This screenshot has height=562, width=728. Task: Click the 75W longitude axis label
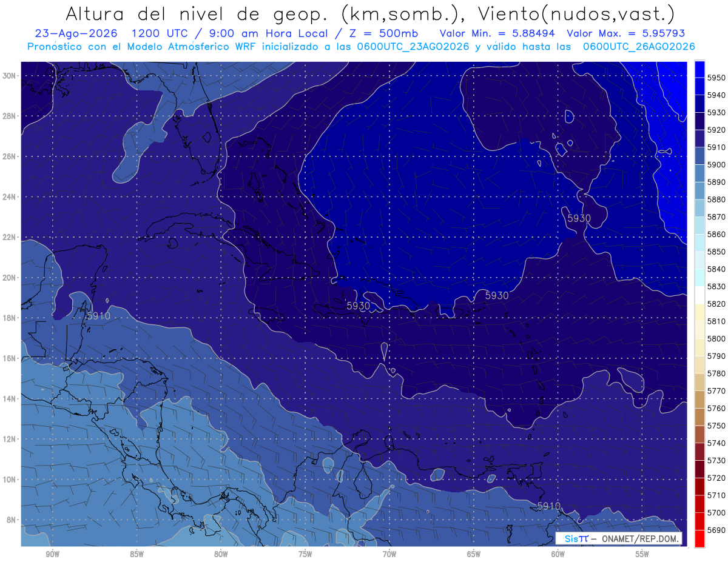click(x=305, y=555)
